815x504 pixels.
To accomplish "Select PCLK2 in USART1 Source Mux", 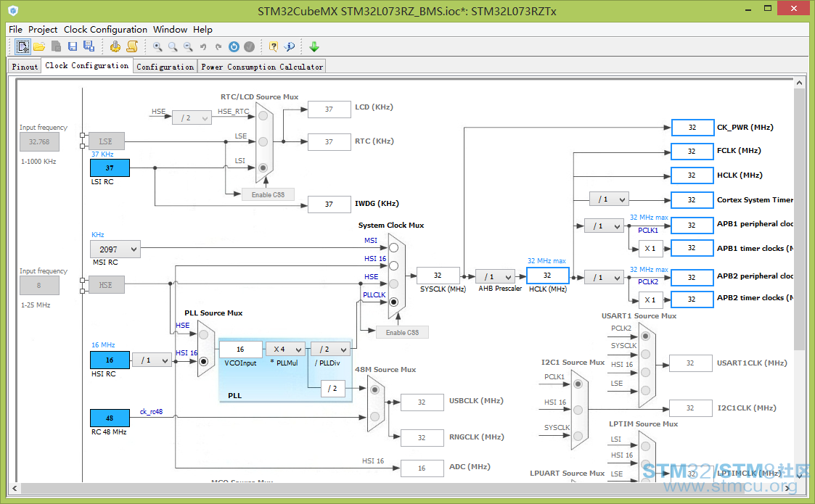I will tap(646, 336).
